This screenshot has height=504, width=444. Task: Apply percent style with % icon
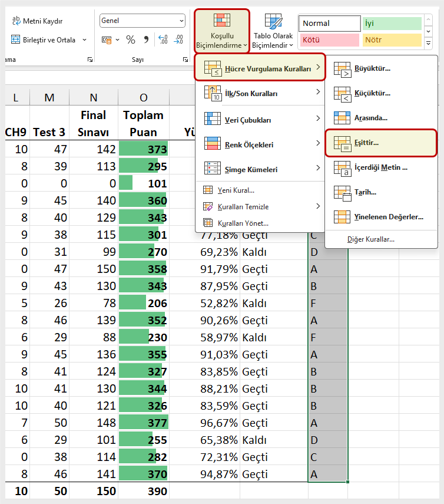point(130,40)
